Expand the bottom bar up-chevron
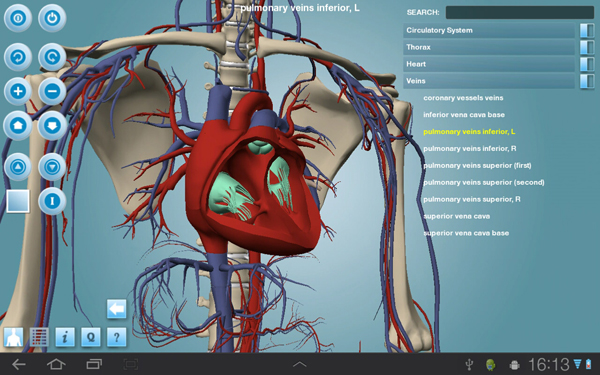The width and height of the screenshot is (600, 375). click(x=300, y=364)
